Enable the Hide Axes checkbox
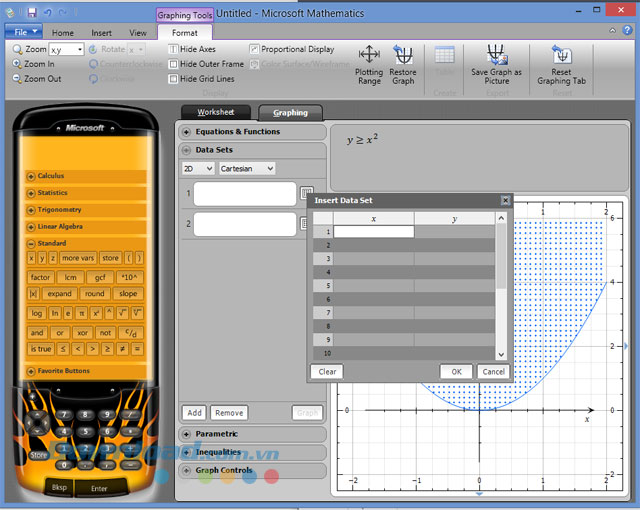This screenshot has height=510, width=640. pyautogui.click(x=174, y=49)
